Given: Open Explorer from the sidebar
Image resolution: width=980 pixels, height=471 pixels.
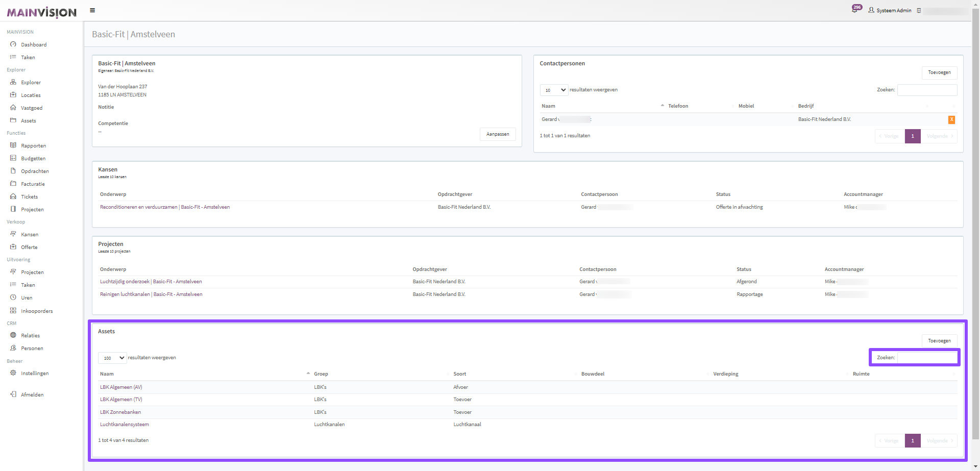Looking at the screenshot, I should (31, 83).
